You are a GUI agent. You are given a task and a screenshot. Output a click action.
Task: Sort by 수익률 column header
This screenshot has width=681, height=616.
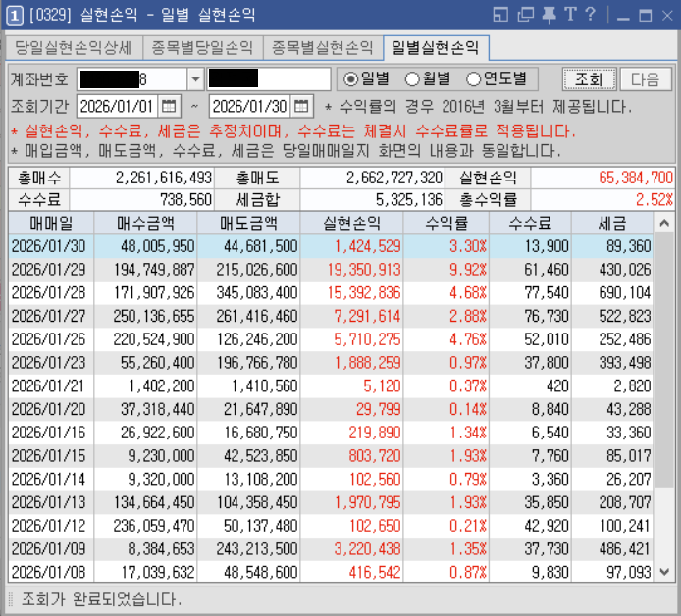(446, 223)
